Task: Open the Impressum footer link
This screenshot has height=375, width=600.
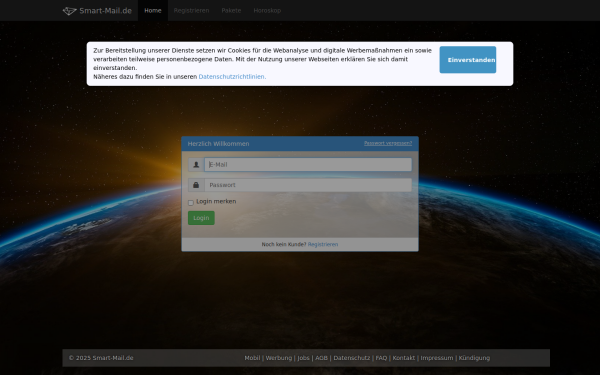Action: (437, 358)
